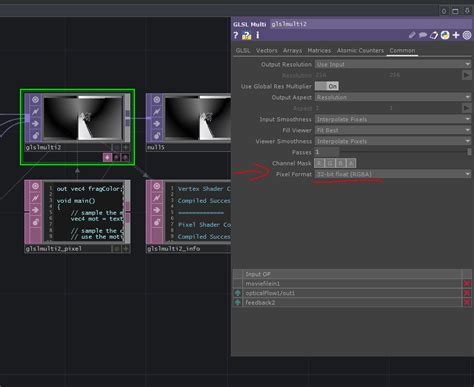Toggle viewer active flag on glslmulti2_info node
Screen dimensions: 474x387
click(157, 186)
